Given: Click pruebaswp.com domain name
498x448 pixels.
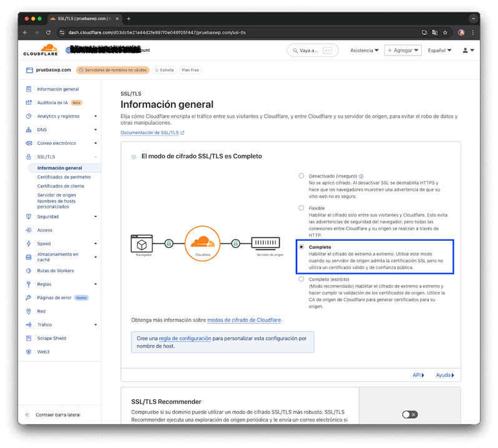Looking at the screenshot, I should tap(54, 70).
